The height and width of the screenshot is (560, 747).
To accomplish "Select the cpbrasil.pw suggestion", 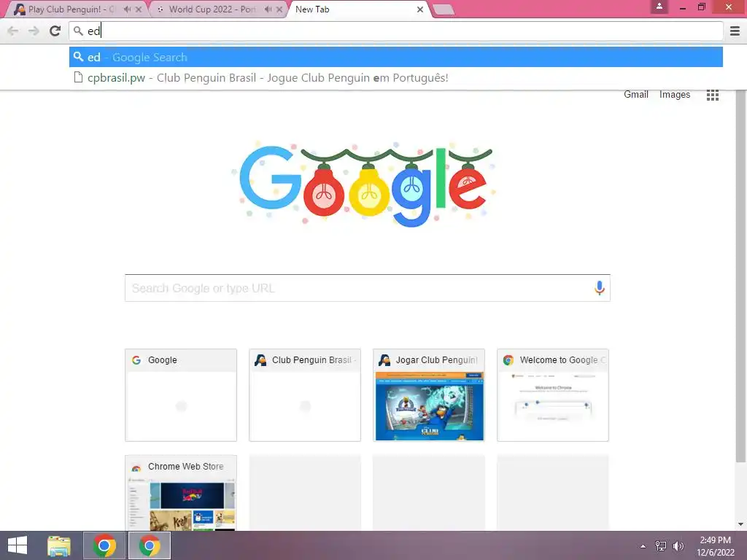I will pos(396,77).
